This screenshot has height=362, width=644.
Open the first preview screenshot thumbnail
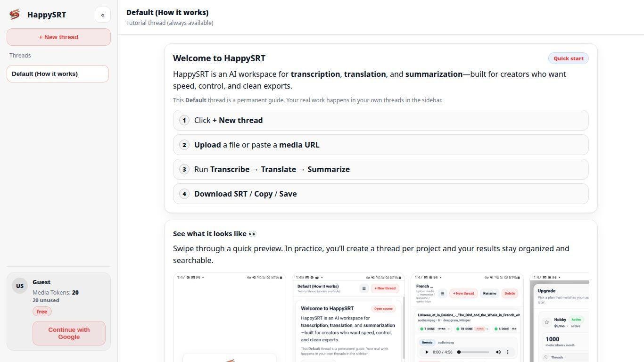point(230,317)
